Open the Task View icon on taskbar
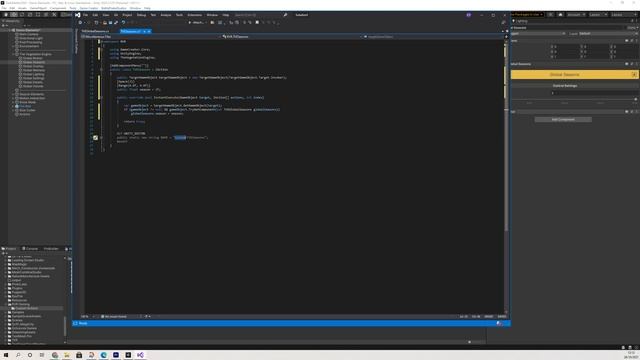The image size is (640, 360). (42, 355)
